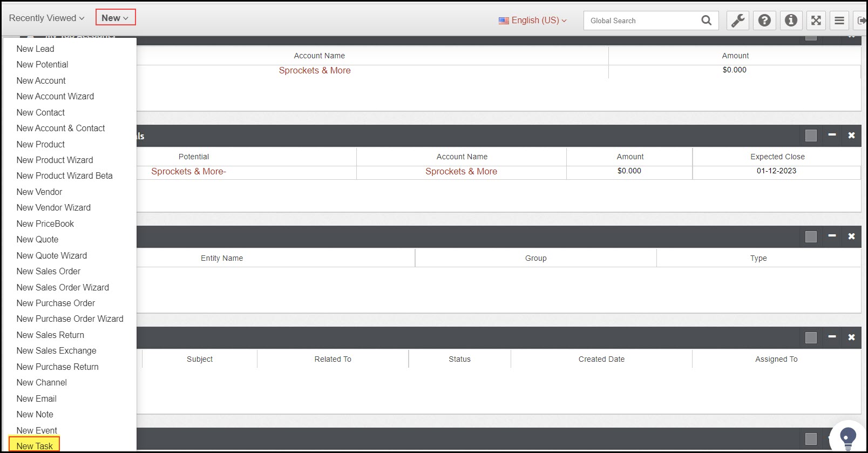Open New Quote Wizard
The image size is (868, 453).
[51, 255]
